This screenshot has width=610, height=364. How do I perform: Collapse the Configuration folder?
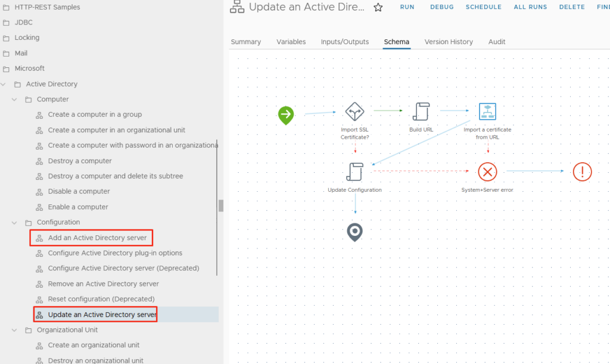15,222
